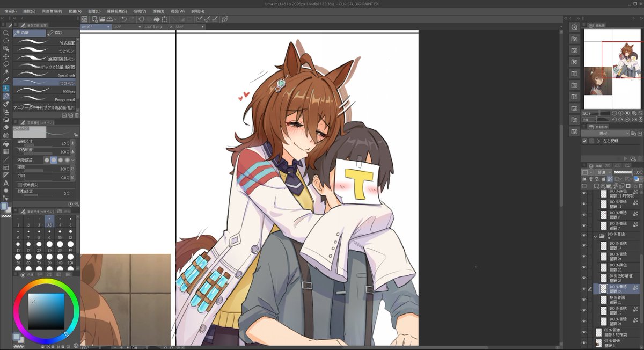Expand the 左右反轉 action entry

tap(598, 141)
